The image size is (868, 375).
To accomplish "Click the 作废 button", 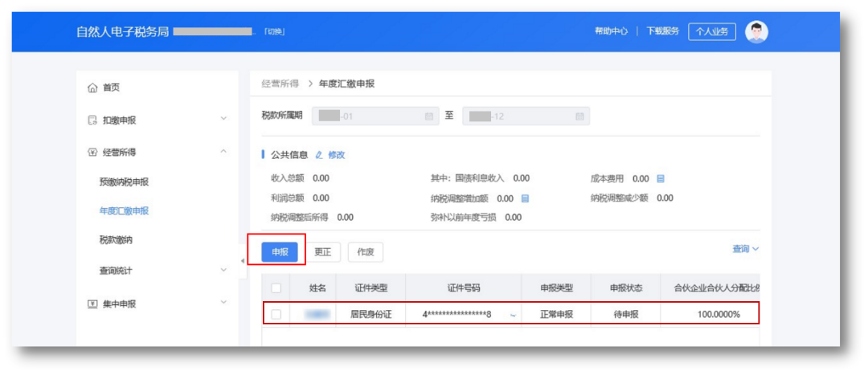I will (366, 251).
